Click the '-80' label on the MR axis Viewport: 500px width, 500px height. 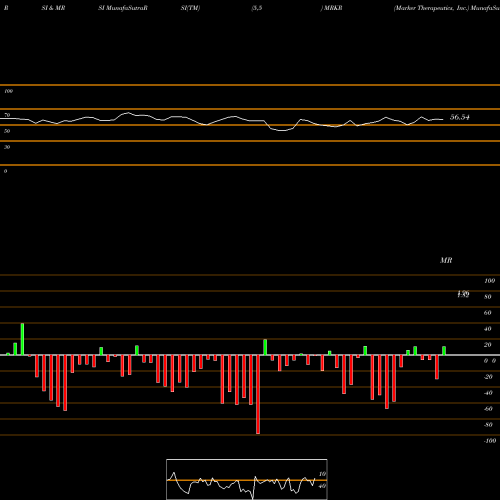tap(488, 425)
